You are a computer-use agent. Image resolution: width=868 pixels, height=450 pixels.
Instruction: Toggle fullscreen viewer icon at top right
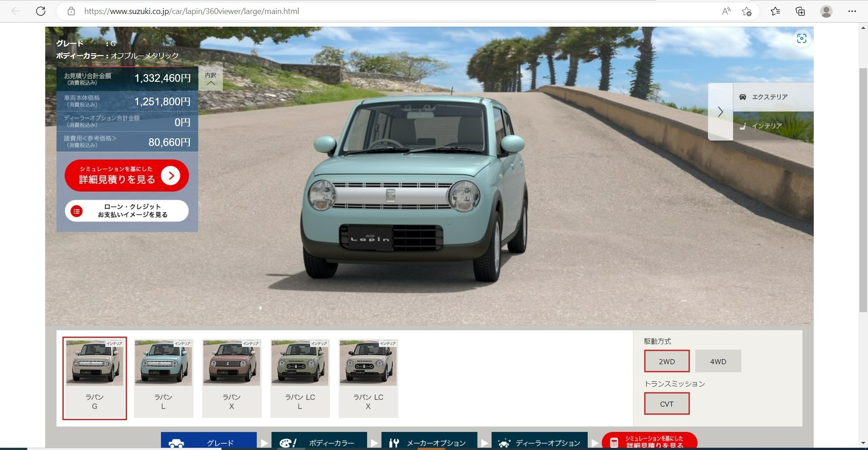click(802, 38)
